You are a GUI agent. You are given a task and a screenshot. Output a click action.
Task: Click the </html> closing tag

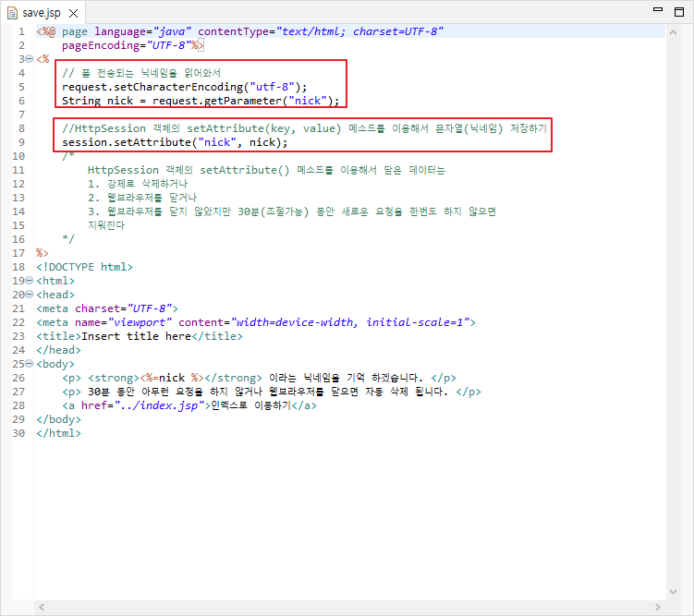tap(59, 433)
